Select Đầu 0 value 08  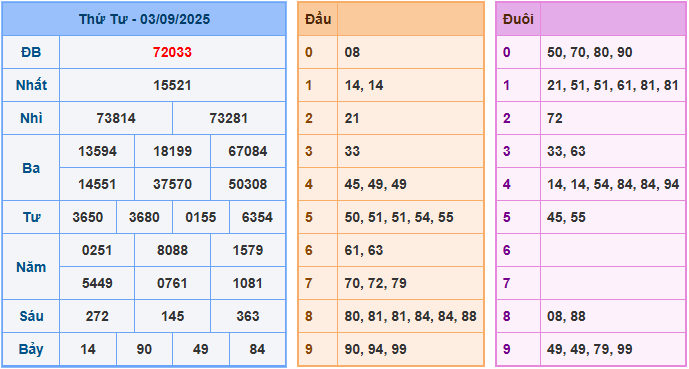click(352, 52)
